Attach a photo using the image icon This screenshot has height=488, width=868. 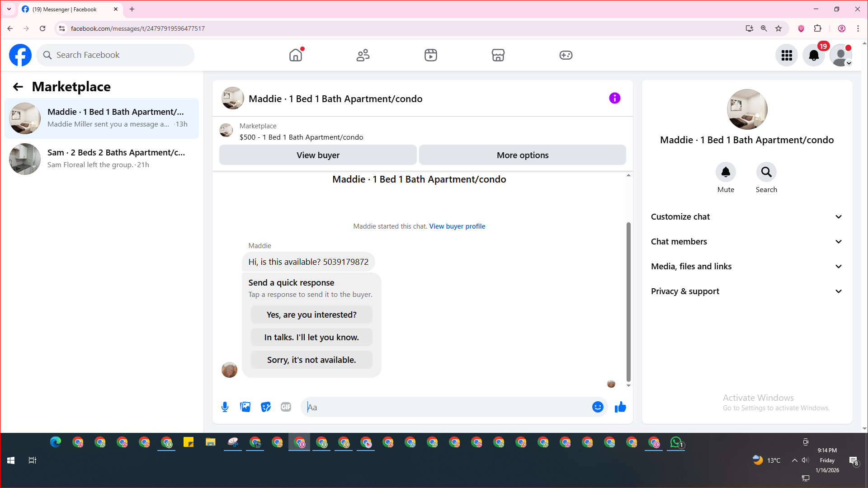coord(245,407)
